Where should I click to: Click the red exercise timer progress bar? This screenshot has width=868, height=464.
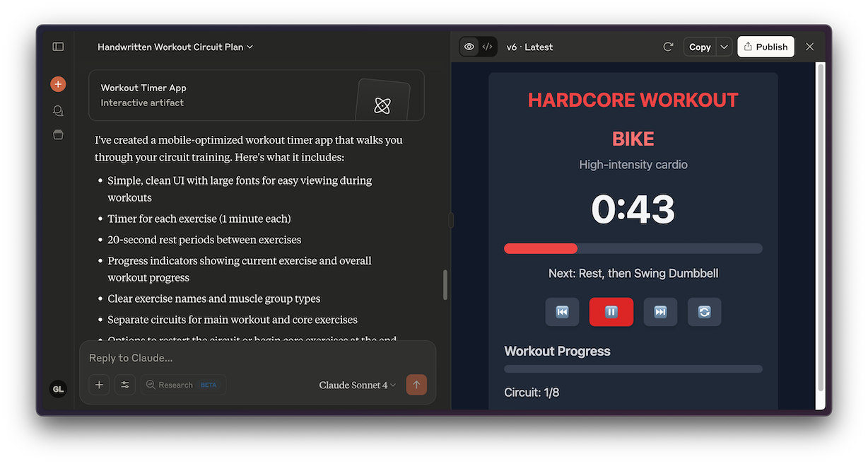[x=541, y=248]
